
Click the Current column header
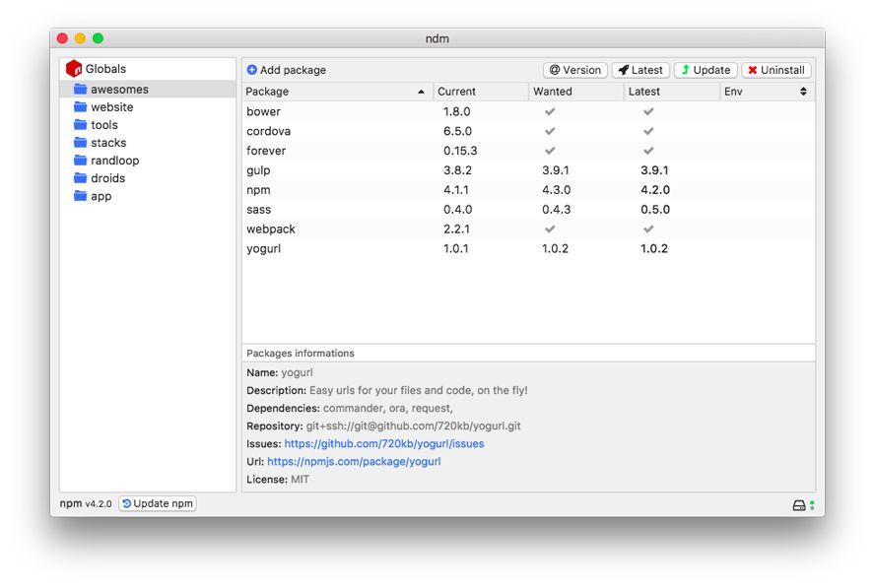coord(481,92)
